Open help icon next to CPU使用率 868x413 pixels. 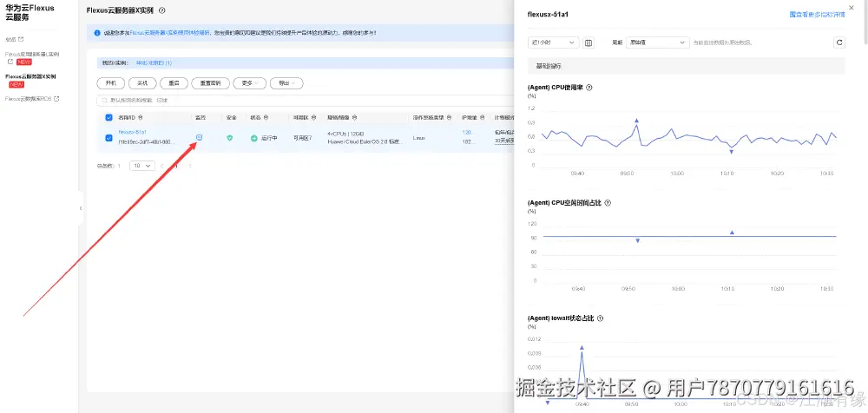point(589,88)
